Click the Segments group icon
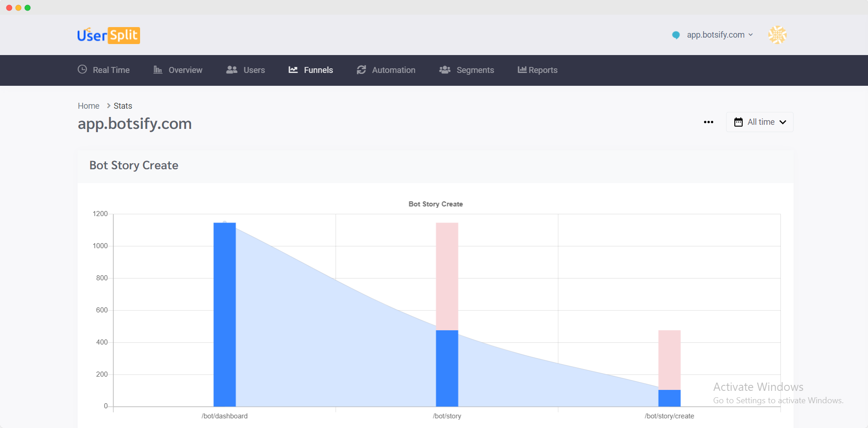The width and height of the screenshot is (868, 428). tap(445, 70)
